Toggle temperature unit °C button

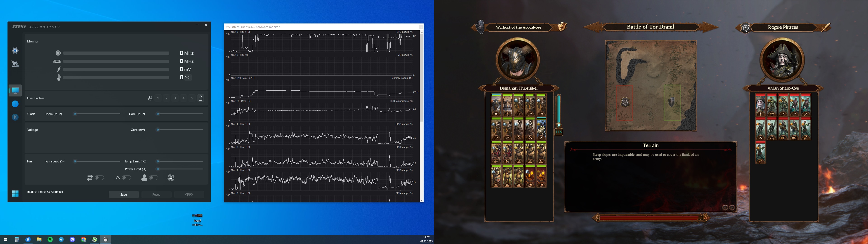[188, 77]
